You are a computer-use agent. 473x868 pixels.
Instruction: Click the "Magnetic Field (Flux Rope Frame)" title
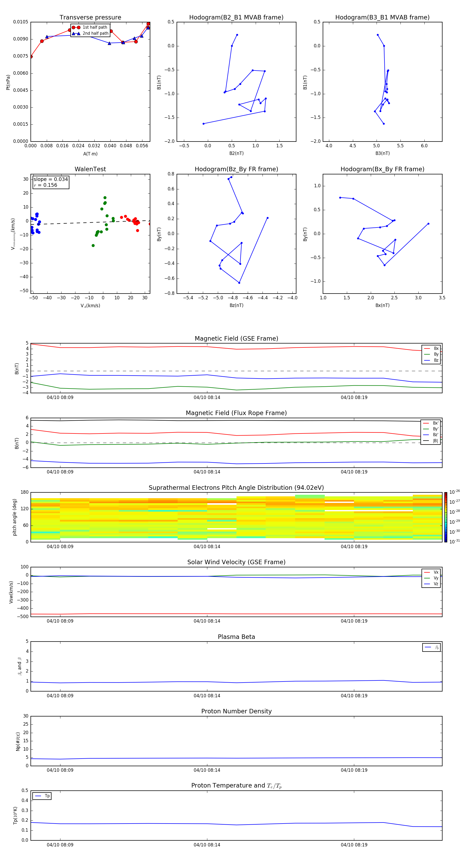236,413
